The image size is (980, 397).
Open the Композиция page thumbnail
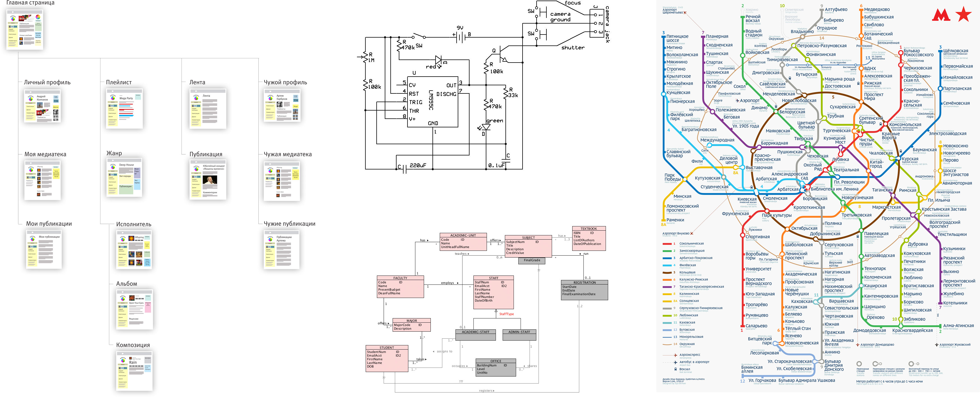click(x=134, y=371)
